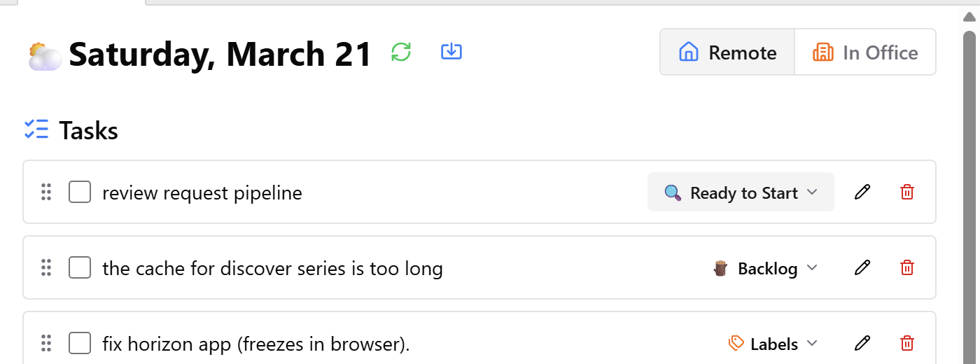This screenshot has height=364, width=980.
Task: Mark discover series cache task complete
Action: (80, 267)
